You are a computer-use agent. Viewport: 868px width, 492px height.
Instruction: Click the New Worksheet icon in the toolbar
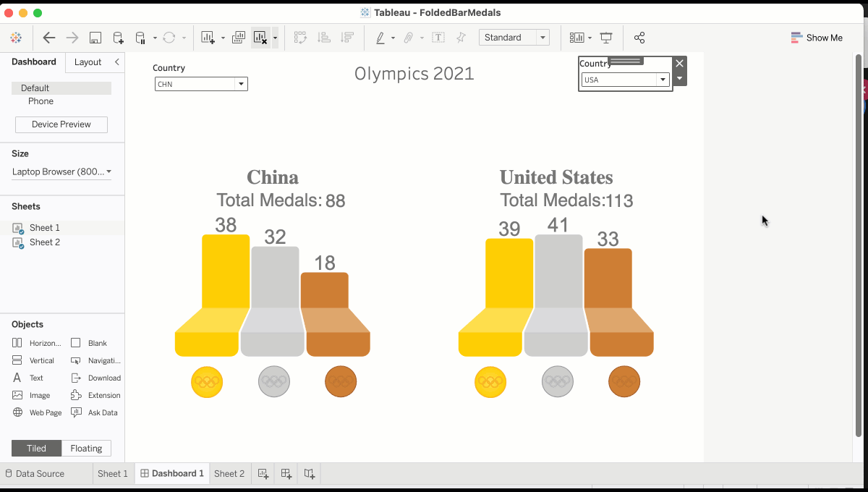pyautogui.click(x=208, y=38)
